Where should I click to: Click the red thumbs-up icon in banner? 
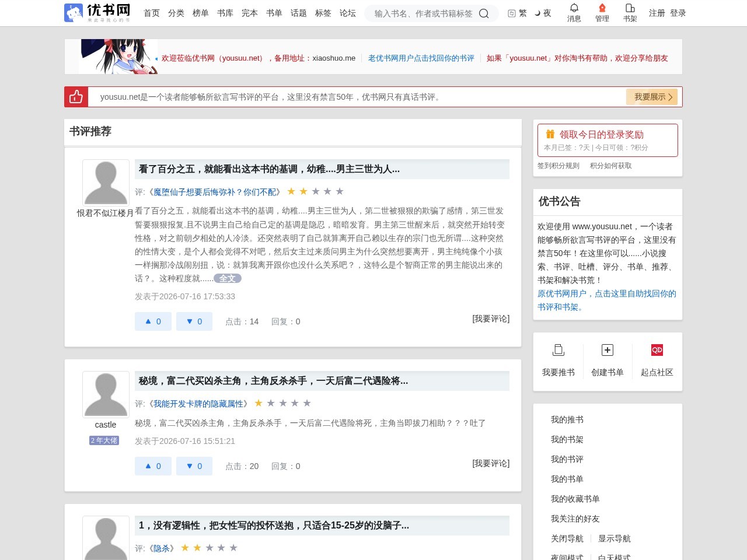(x=76, y=97)
